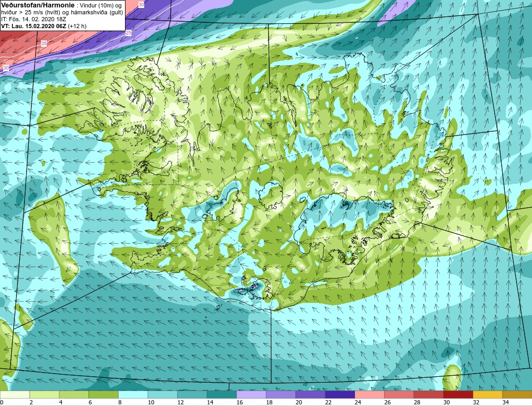Screen dimensions: 532x406
Task: Select the 'Vindur (10m) og' heading text
Action: click(x=101, y=5)
